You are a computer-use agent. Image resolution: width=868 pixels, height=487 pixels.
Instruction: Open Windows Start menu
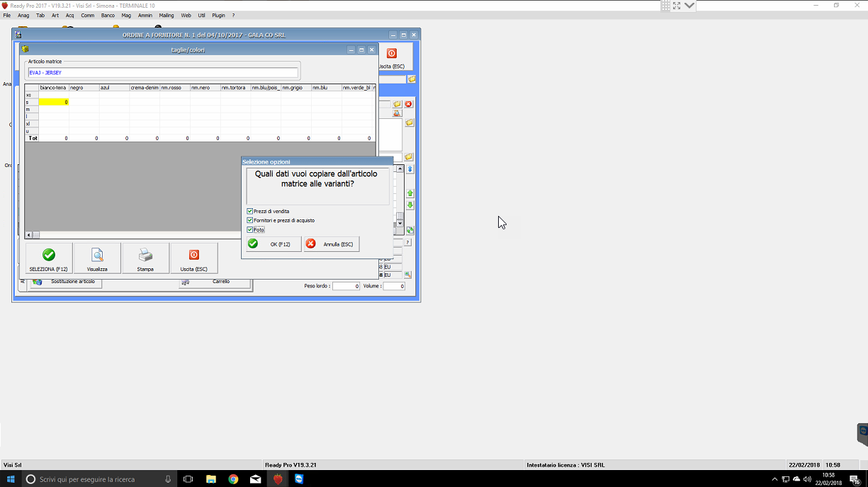coord(11,479)
